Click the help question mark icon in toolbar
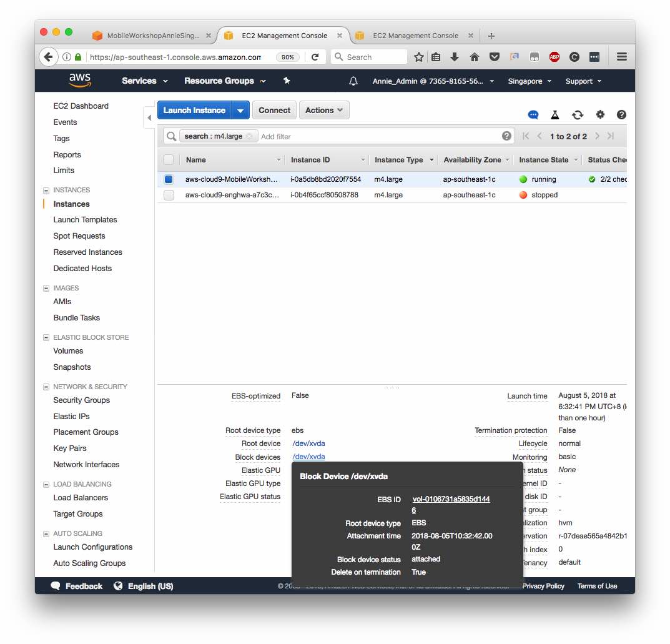Image resolution: width=670 pixels, height=644 pixels. 621,114
